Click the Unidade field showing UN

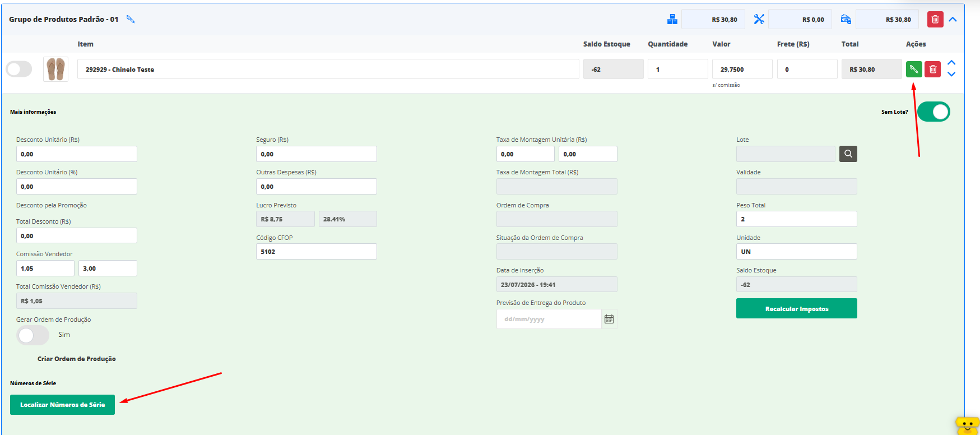(x=797, y=252)
